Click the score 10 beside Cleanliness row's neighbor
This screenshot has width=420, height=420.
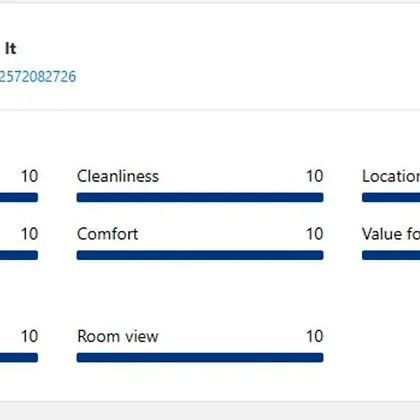[29, 176]
